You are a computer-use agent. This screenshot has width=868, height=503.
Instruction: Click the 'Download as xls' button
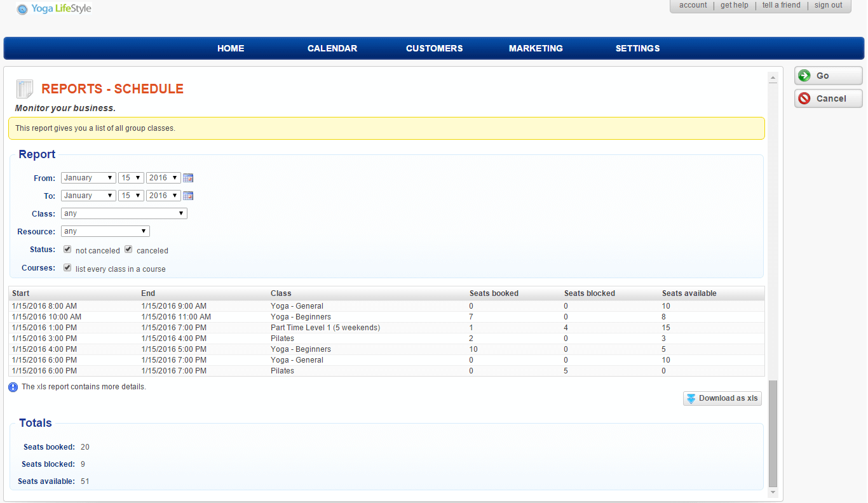[722, 398]
